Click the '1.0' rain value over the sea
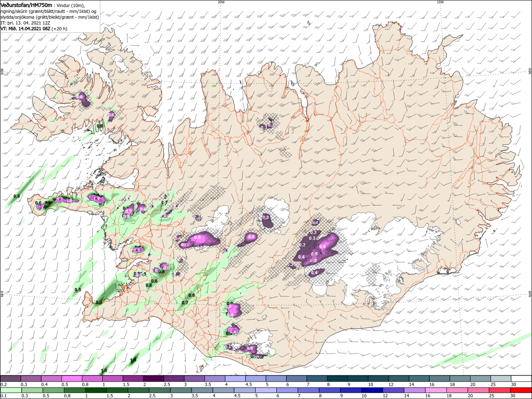This screenshot has width=532, height=399. [104, 370]
